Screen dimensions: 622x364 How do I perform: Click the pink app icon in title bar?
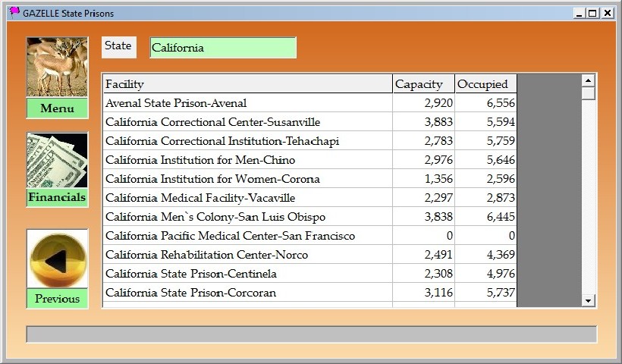click(x=14, y=12)
